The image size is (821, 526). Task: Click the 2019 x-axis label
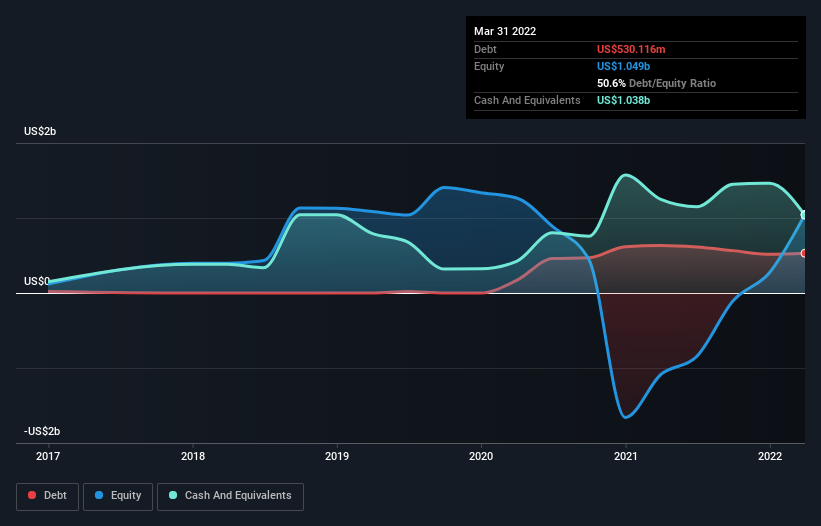pos(337,456)
